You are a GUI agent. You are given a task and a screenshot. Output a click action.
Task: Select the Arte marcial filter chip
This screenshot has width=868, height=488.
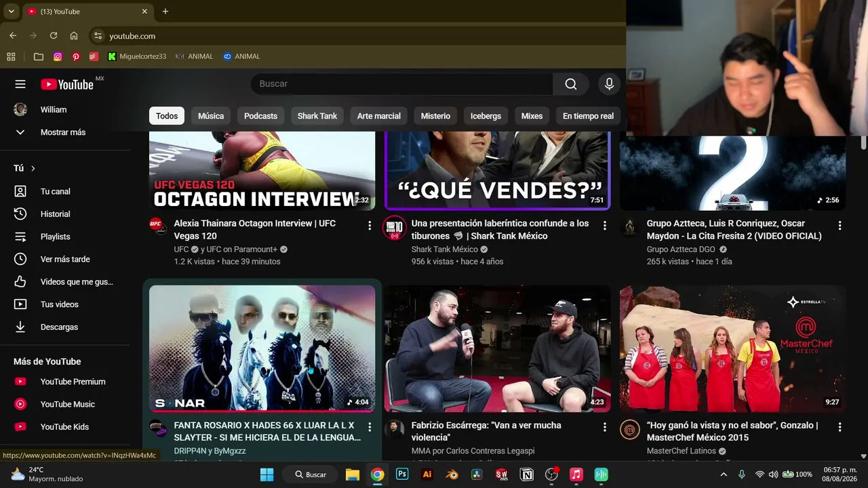379,116
